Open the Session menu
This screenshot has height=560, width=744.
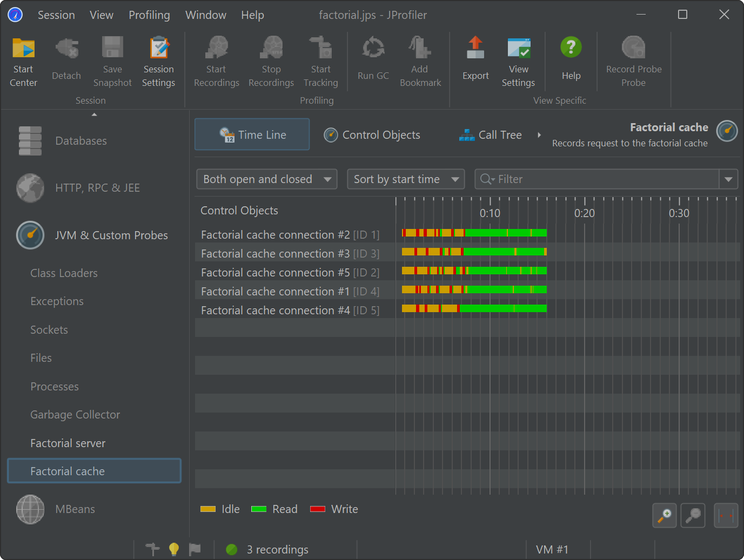56,15
